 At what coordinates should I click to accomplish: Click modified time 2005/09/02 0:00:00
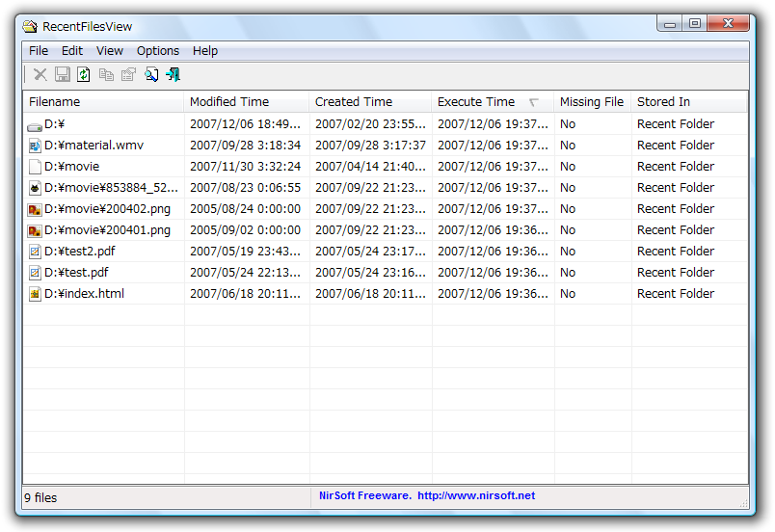point(245,230)
